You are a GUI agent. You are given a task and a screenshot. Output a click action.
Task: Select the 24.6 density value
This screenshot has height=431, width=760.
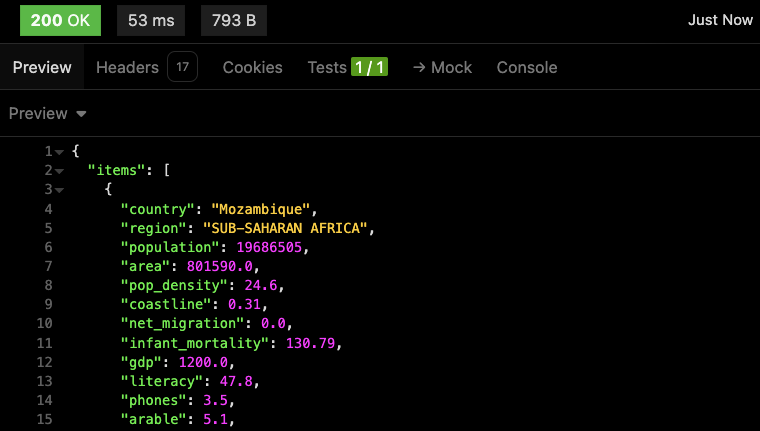(261, 285)
